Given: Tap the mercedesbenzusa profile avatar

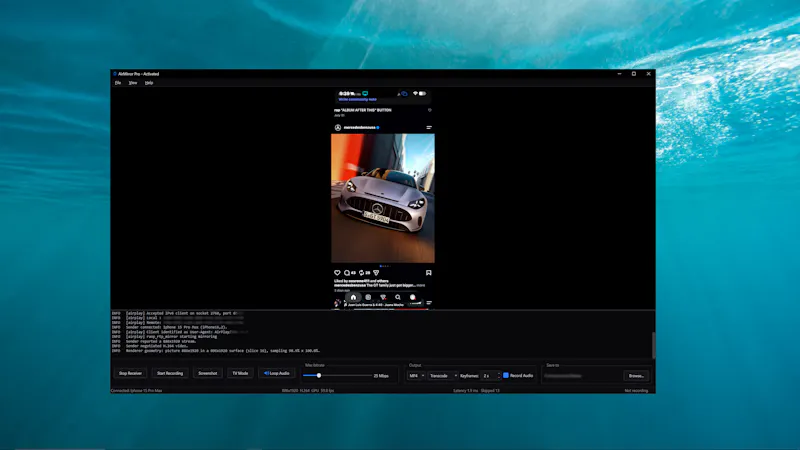Looking at the screenshot, I should click(x=338, y=128).
